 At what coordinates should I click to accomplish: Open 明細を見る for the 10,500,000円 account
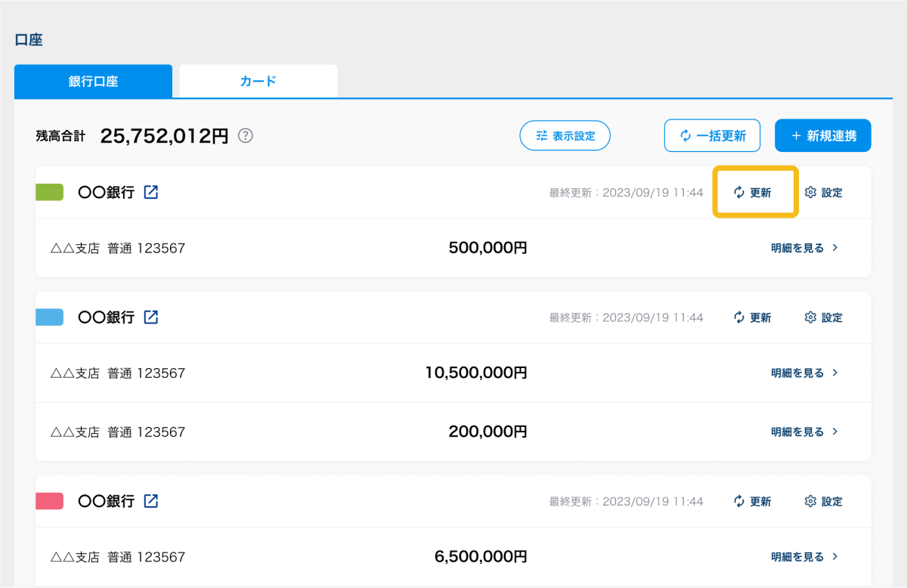[804, 373]
